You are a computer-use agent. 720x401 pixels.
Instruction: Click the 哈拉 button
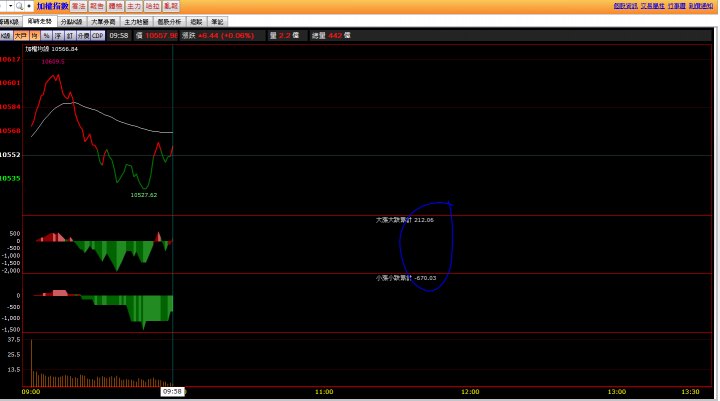152,6
